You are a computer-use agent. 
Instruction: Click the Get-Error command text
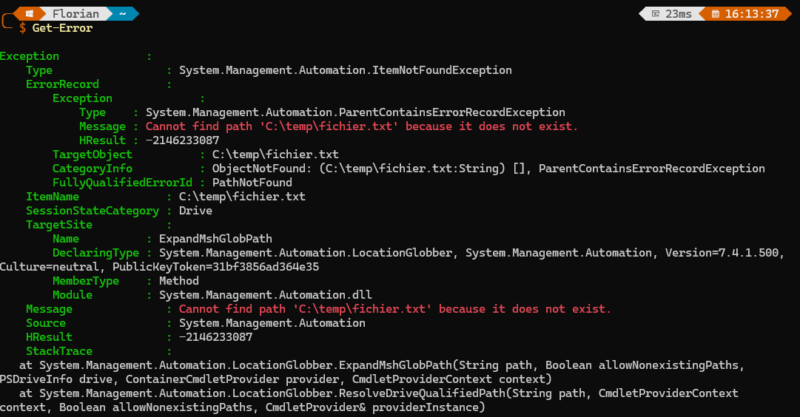pyautogui.click(x=62, y=28)
